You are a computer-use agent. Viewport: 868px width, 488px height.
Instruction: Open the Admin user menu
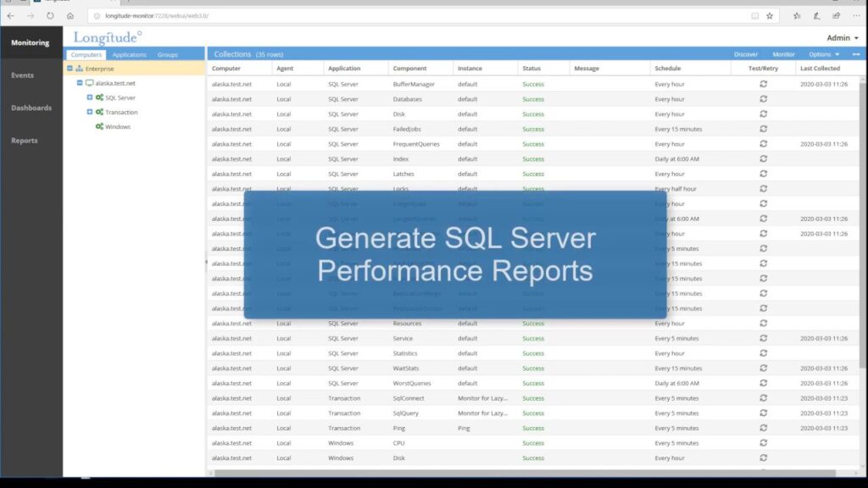pyautogui.click(x=843, y=38)
